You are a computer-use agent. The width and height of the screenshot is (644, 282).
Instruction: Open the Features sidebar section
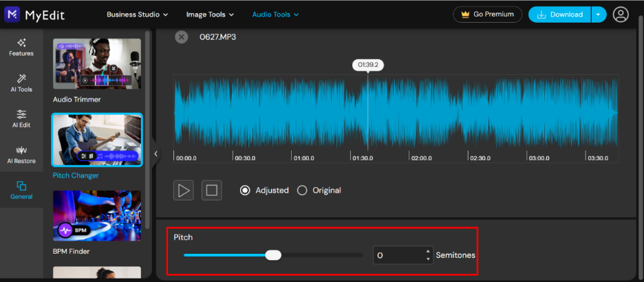point(21,47)
